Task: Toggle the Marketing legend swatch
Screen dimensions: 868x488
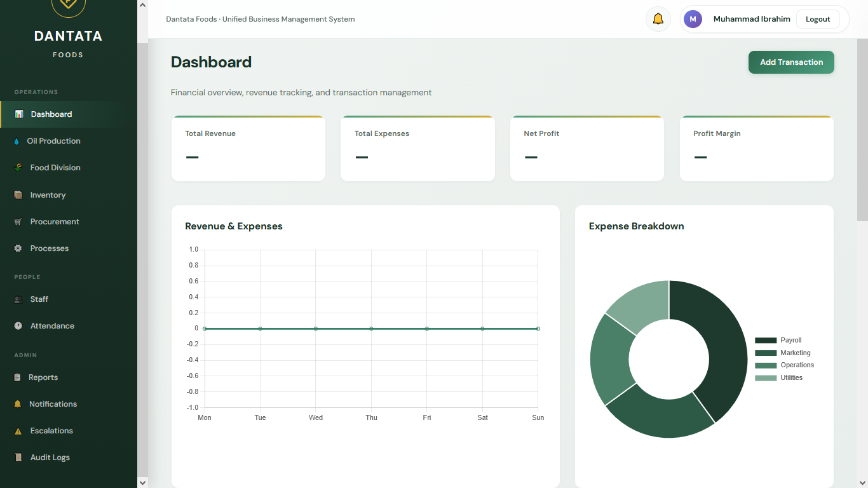Action: (766, 353)
